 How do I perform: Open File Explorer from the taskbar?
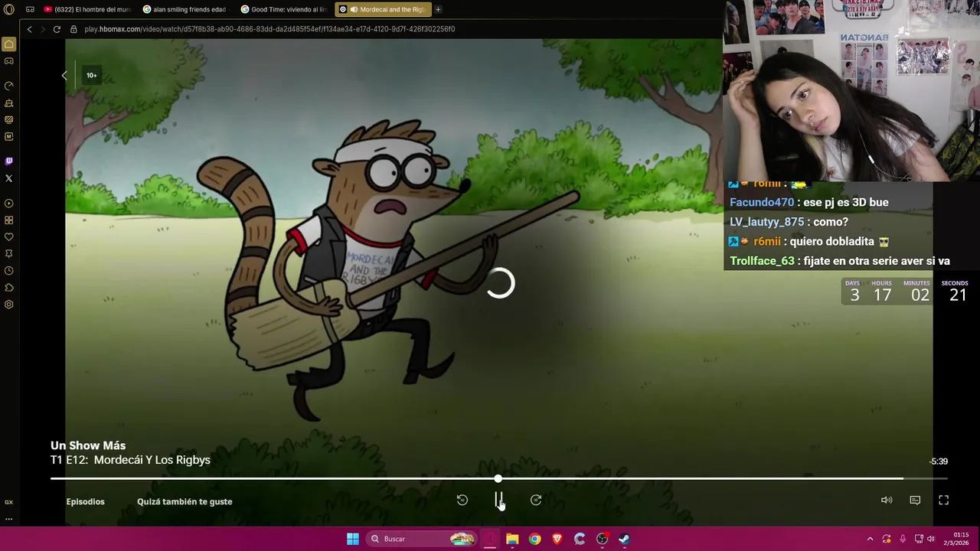click(x=512, y=539)
